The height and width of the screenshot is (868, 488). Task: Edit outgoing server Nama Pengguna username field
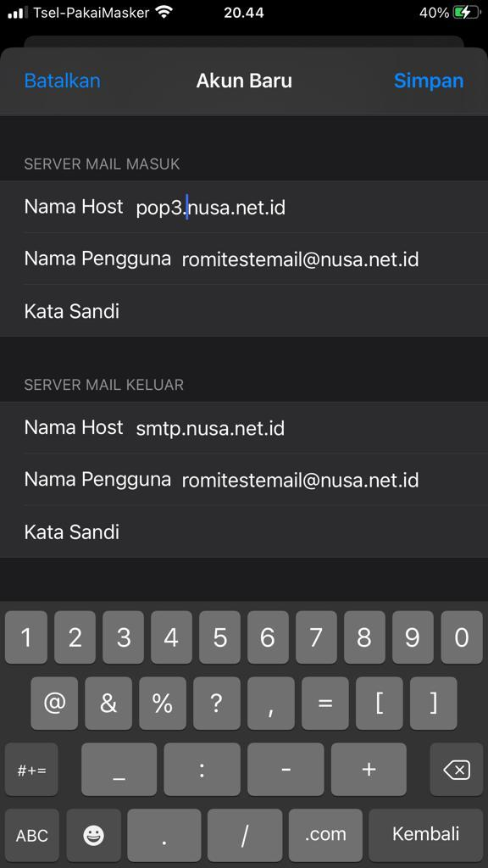click(244, 480)
